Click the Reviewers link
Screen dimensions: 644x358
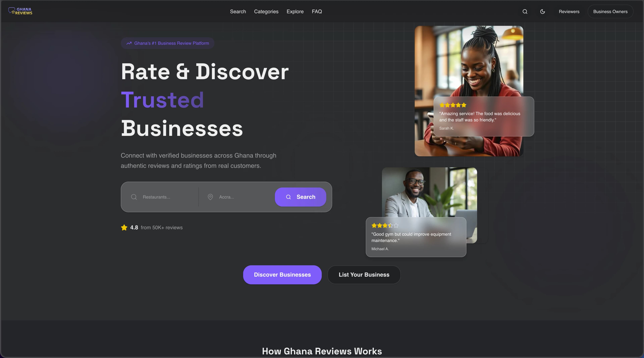point(569,12)
